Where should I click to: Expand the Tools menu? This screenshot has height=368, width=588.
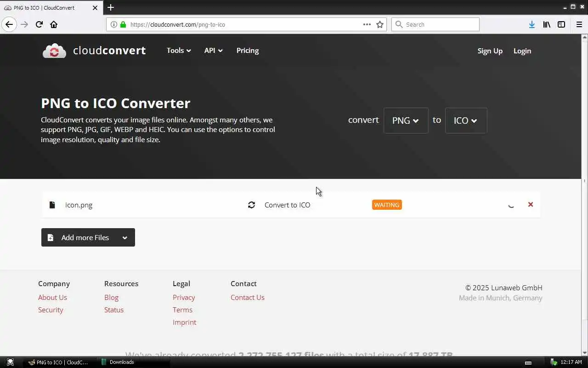pyautogui.click(x=179, y=51)
